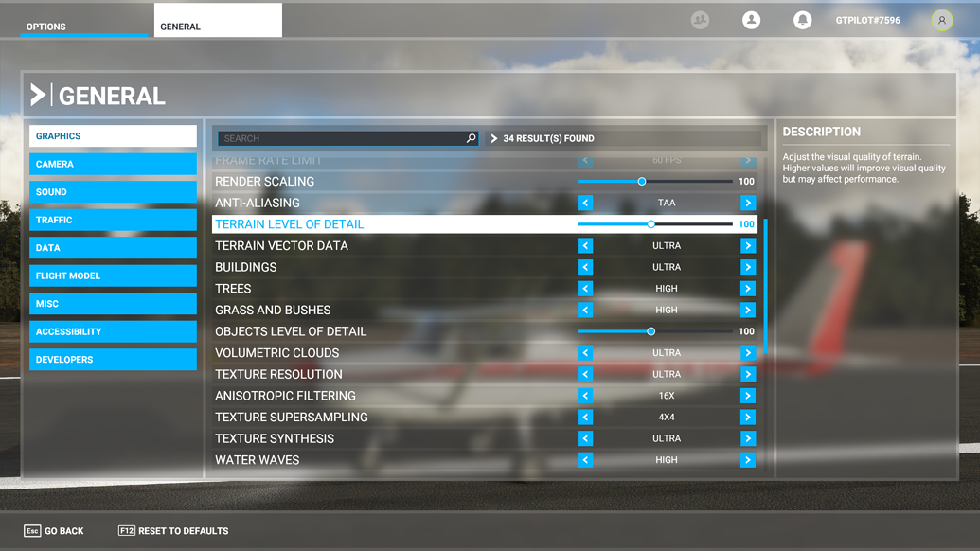This screenshot has width=980, height=551.
Task: Cycle TREES quality to a higher setting
Action: (747, 288)
